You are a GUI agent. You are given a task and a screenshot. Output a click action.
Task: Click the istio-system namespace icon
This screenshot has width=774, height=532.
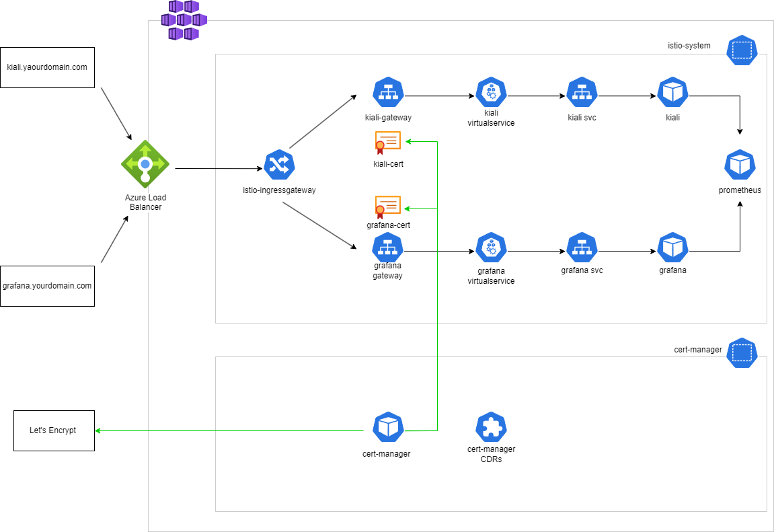point(742,50)
